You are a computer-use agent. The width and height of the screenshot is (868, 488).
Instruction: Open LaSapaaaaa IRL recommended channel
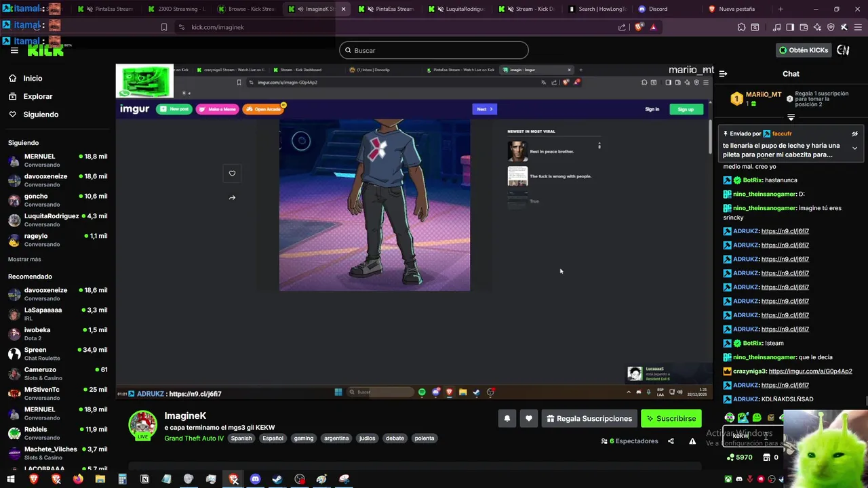(x=57, y=314)
